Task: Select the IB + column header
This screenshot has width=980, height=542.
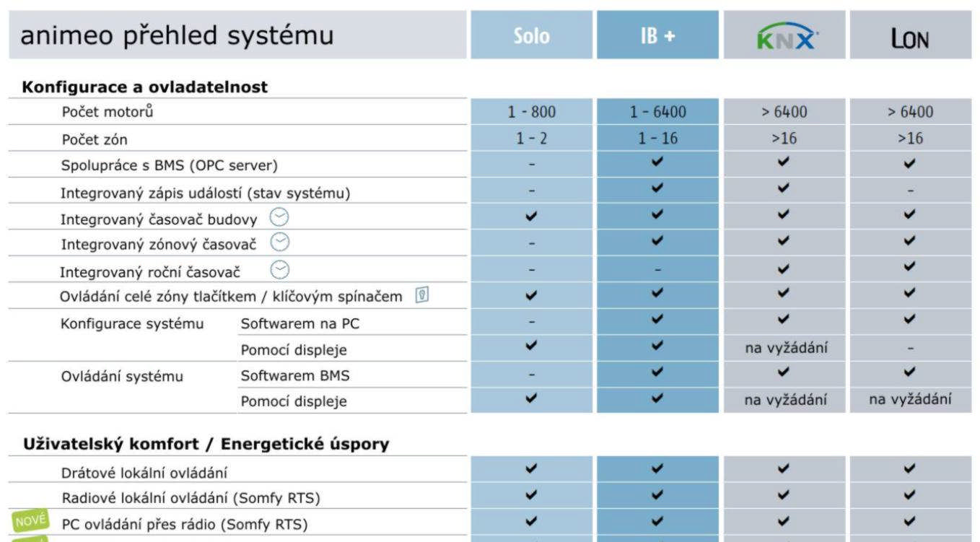Action: (657, 36)
